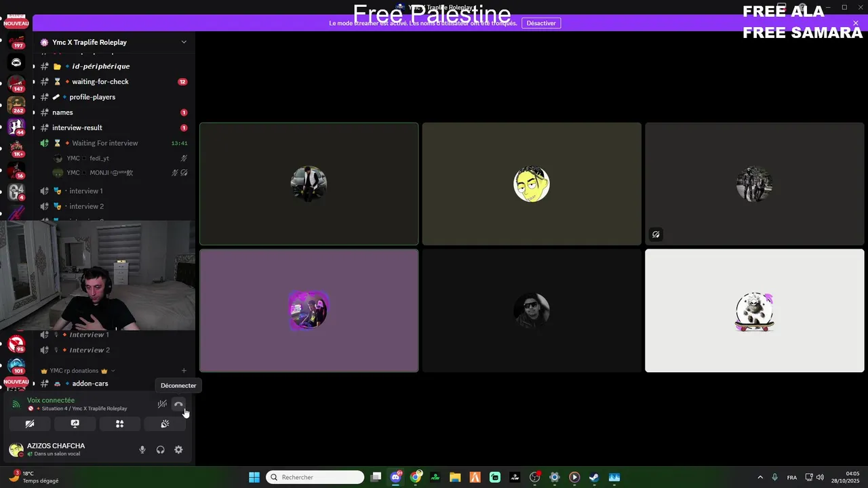The height and width of the screenshot is (488, 868).
Task: Open server icon with 44 badge
Action: (x=16, y=127)
